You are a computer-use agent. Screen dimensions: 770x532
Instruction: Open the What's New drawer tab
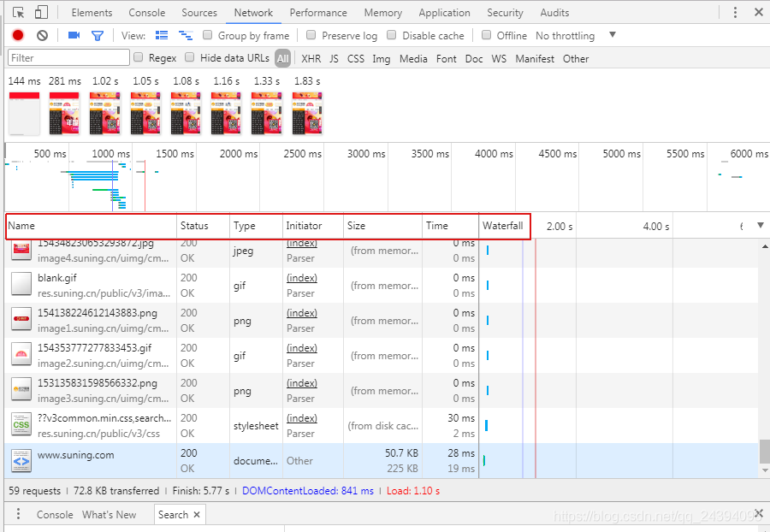109,514
